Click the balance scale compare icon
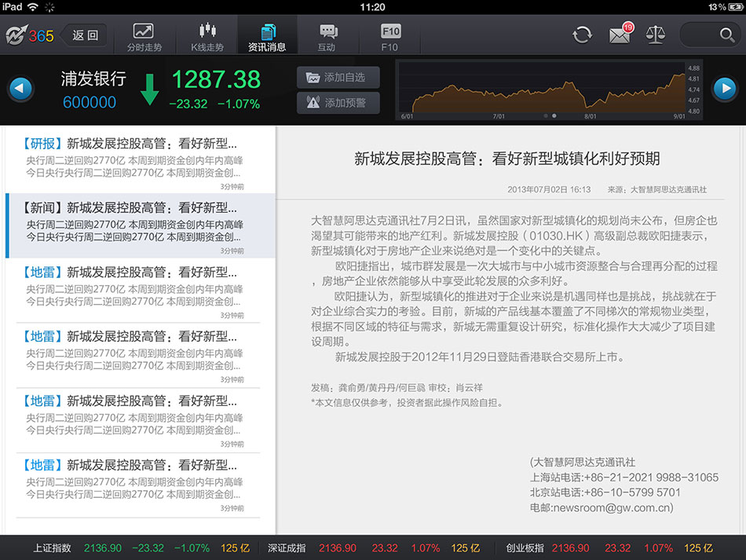The height and width of the screenshot is (560, 746). pos(655,35)
